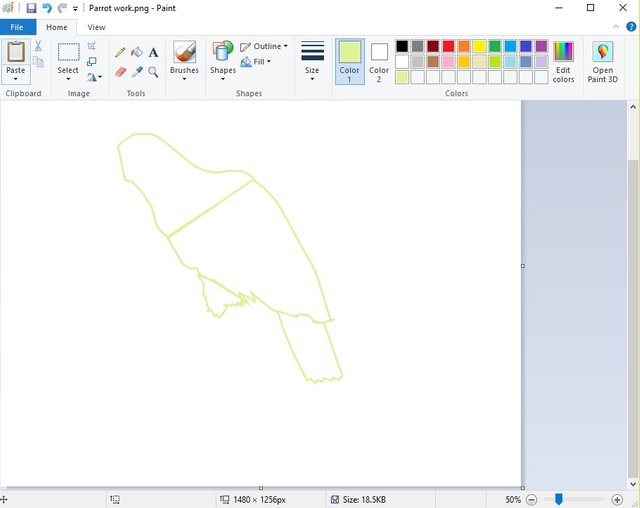This screenshot has width=640, height=508.
Task: Pick the purple color swatch
Action: click(541, 46)
